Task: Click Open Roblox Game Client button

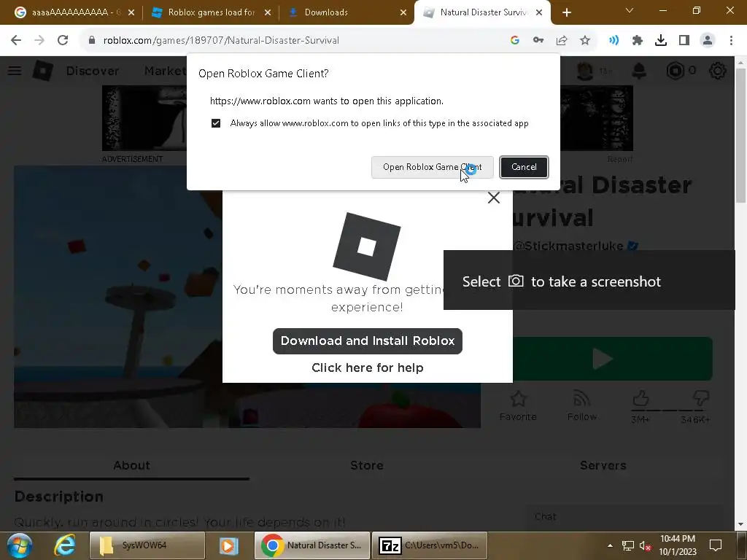Action: (432, 167)
